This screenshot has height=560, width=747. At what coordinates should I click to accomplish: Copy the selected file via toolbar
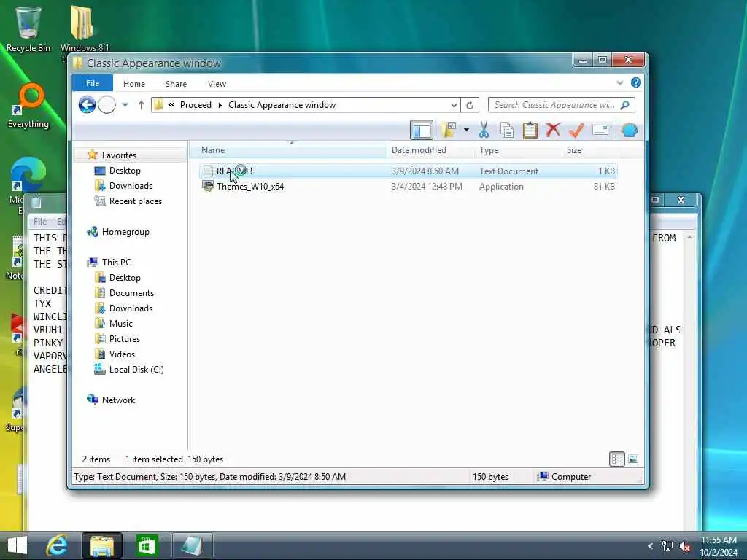507,130
